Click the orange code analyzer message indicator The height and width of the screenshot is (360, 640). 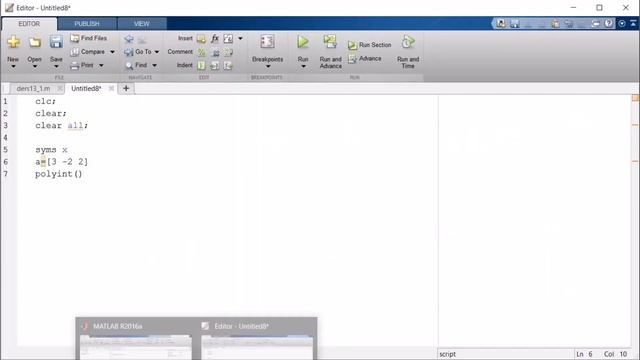point(635,98)
